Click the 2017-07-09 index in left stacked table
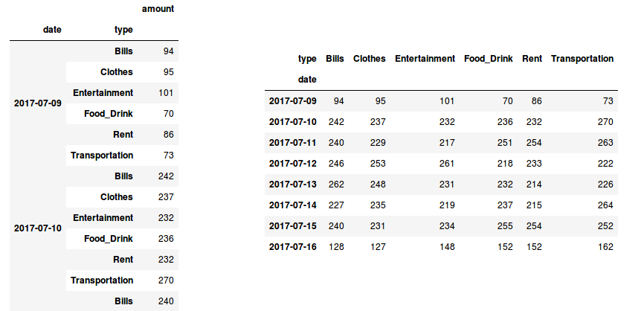The width and height of the screenshot is (644, 311). coord(37,103)
